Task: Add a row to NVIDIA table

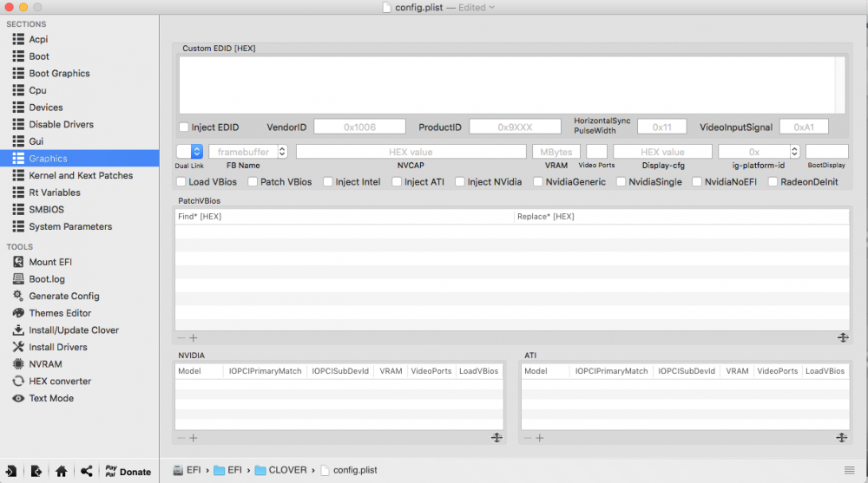Action: [x=194, y=438]
